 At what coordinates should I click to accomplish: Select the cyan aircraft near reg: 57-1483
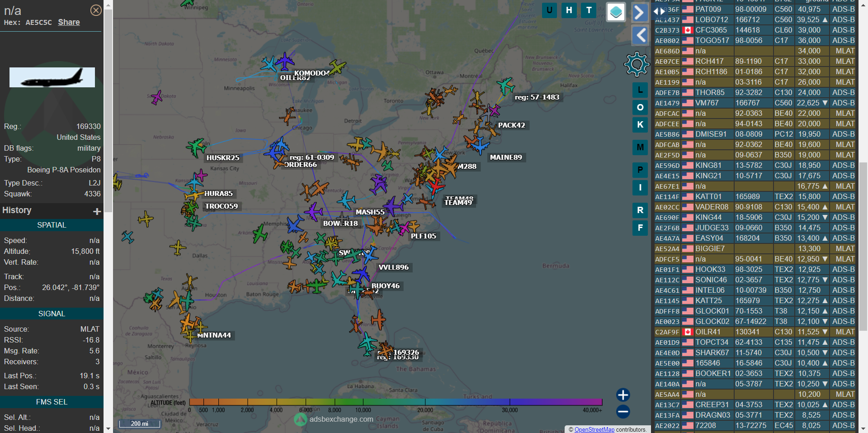(x=505, y=86)
